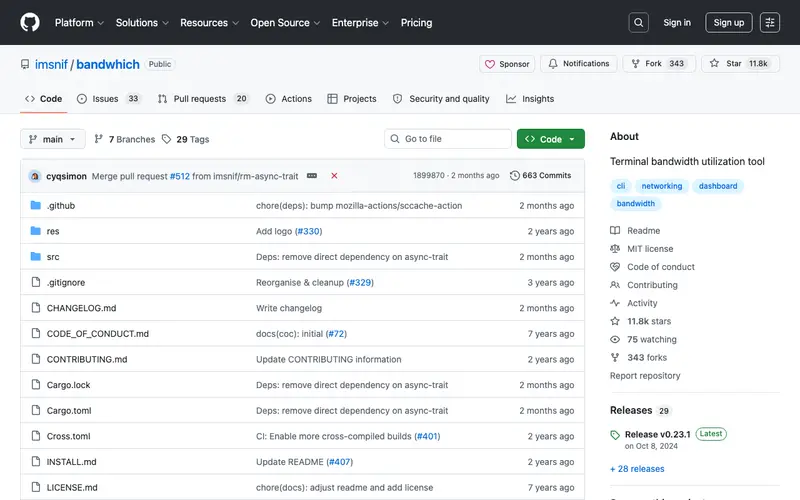View the 29 Tags link
800x500 pixels.
(186, 139)
